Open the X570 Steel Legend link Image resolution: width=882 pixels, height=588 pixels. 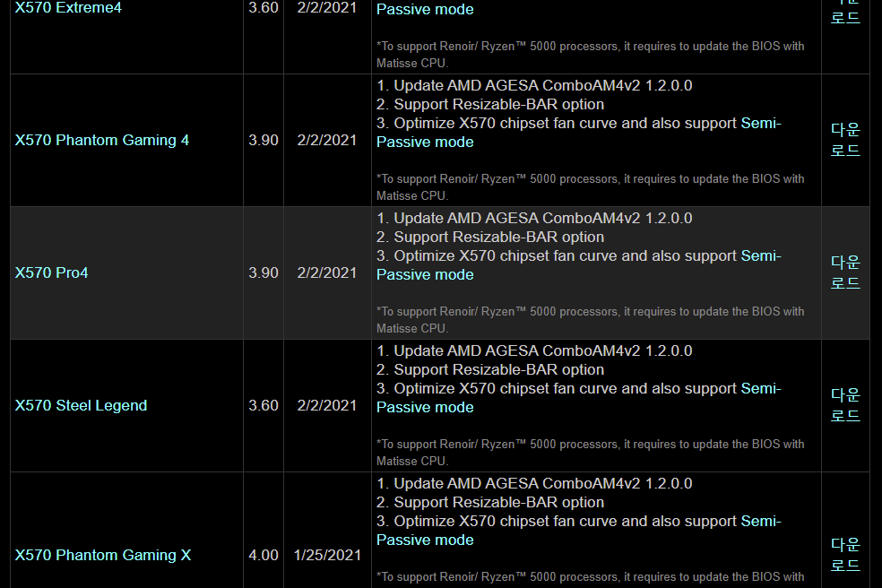point(81,406)
